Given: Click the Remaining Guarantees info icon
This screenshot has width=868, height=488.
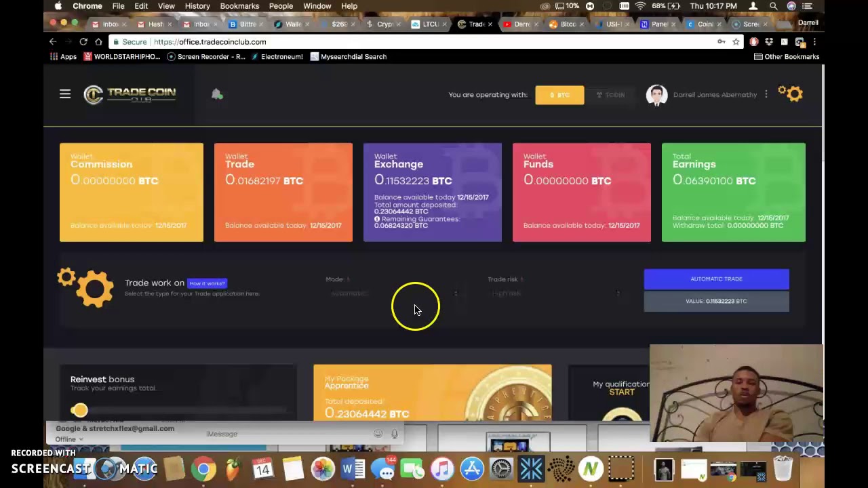Looking at the screenshot, I should [x=377, y=219].
